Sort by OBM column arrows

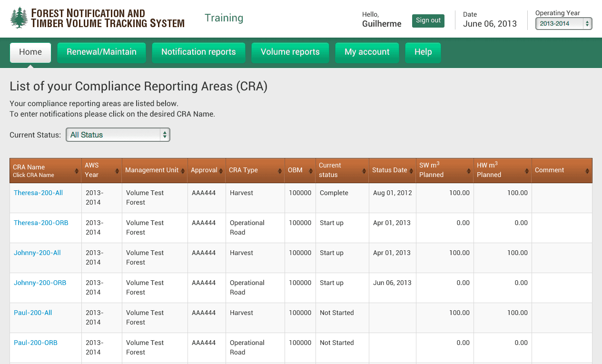(x=311, y=170)
